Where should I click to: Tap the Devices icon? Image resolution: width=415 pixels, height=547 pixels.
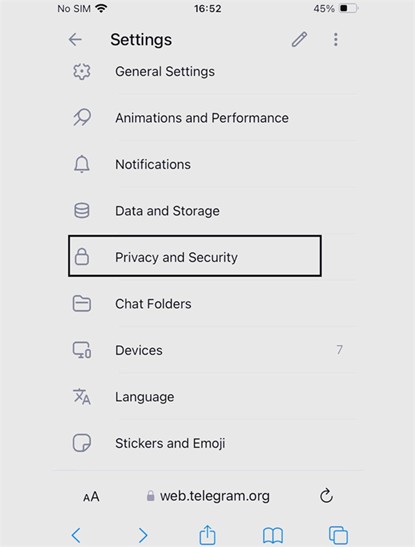tap(82, 350)
